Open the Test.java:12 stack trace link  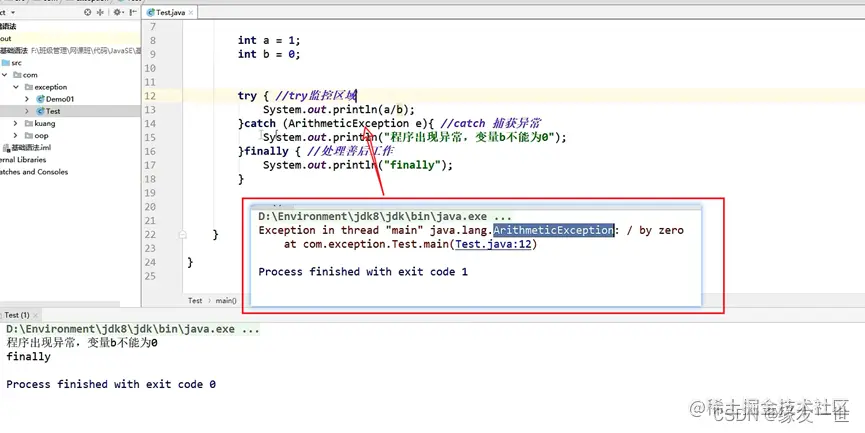pos(494,244)
